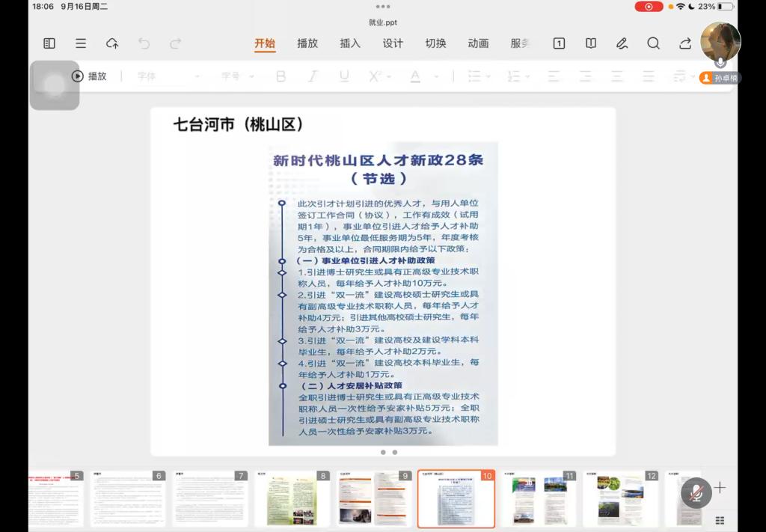Open the font color A swatch
Screen dimensions: 766x532
(x=415, y=76)
